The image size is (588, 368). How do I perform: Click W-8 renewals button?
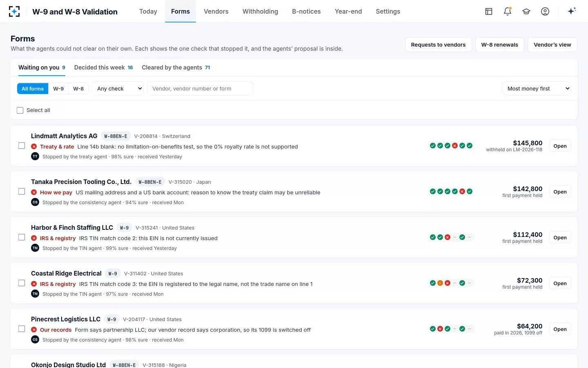(x=499, y=45)
